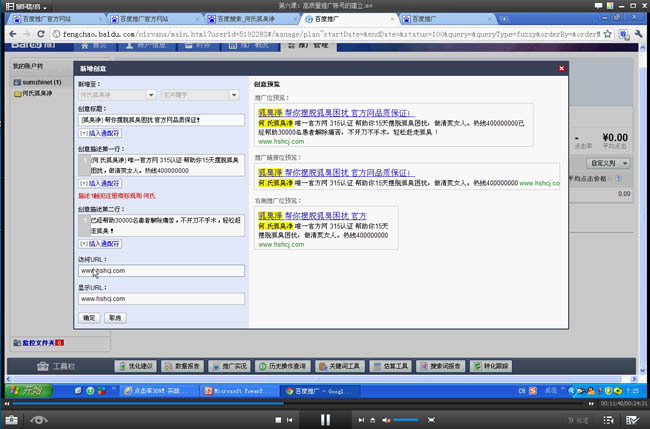Click 插入通配符 under the title field
This screenshot has height=429, width=650.
point(100,133)
